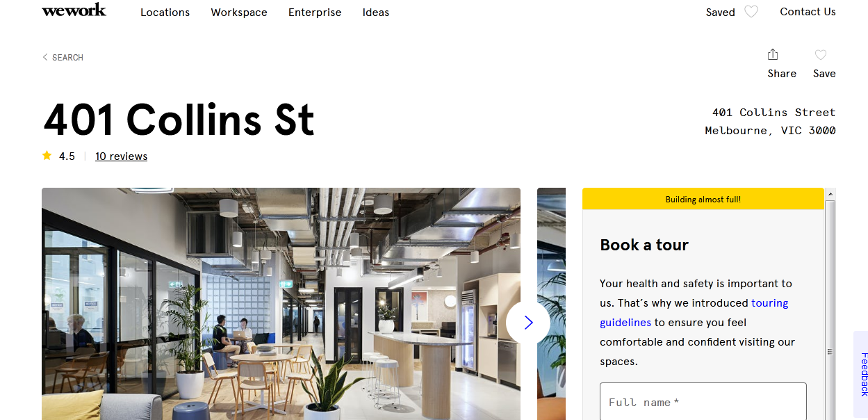
Task: Click the Share upload icon
Action: point(773,54)
